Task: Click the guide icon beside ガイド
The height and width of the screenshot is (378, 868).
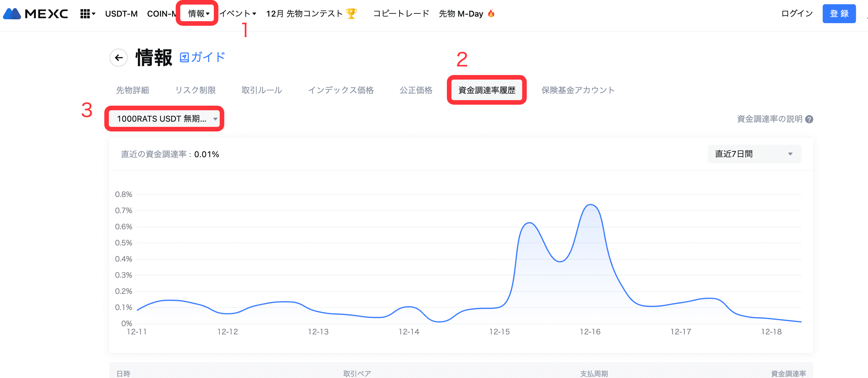Action: click(x=184, y=57)
